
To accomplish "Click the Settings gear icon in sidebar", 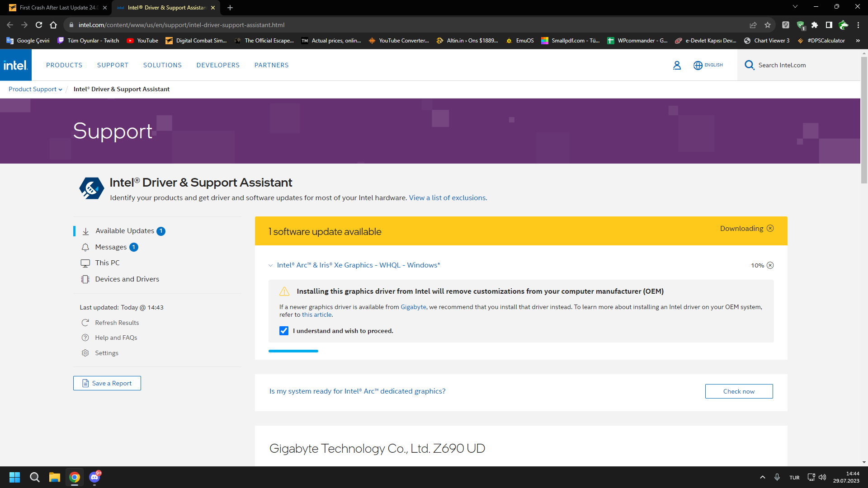I will [x=85, y=353].
